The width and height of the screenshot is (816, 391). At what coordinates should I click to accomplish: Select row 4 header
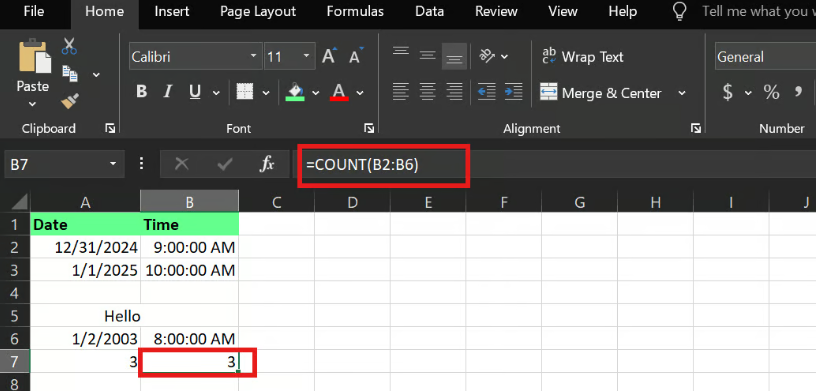15,293
